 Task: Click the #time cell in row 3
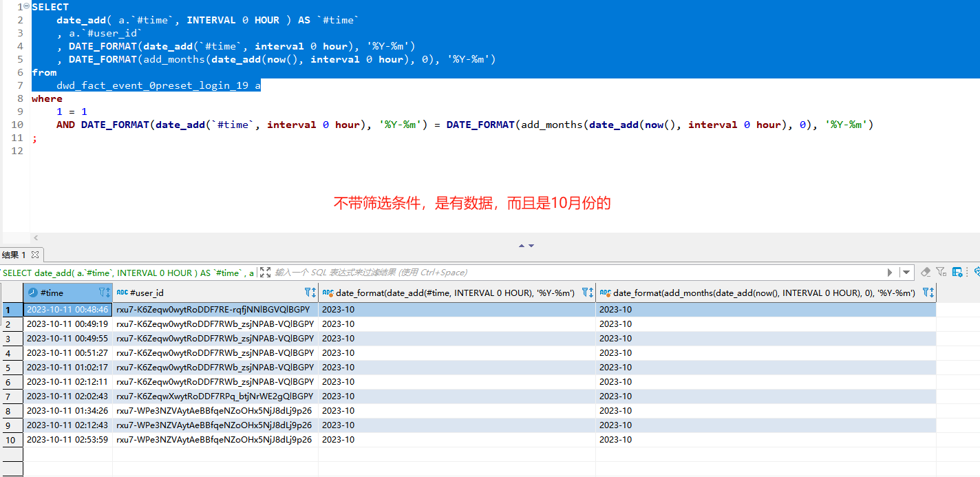point(67,339)
